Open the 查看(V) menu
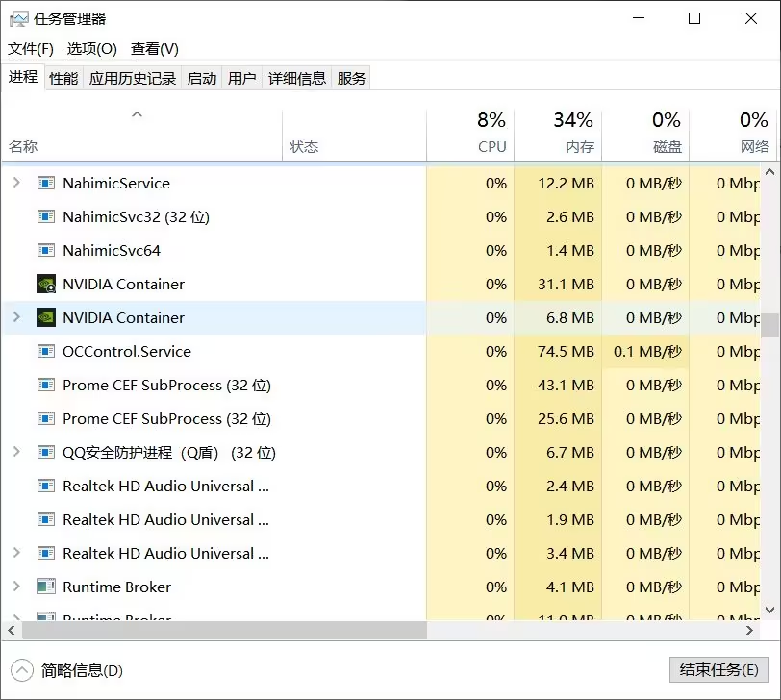The height and width of the screenshot is (700, 781). click(155, 49)
